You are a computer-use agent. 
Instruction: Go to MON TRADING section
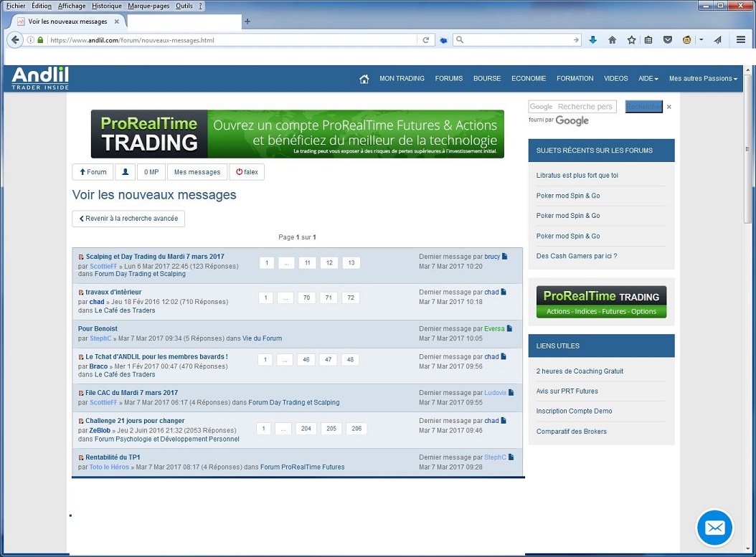coord(402,79)
